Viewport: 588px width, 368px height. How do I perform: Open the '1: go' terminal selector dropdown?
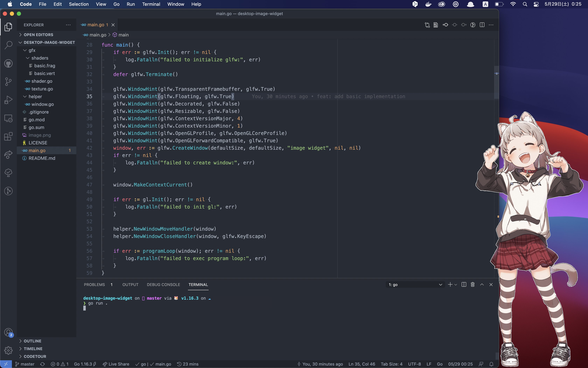pos(415,285)
